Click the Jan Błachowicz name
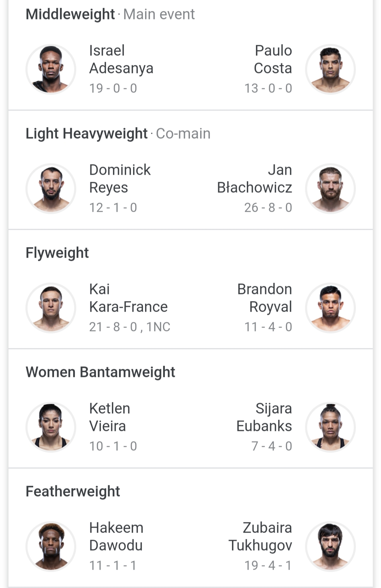381x588 pixels. point(255,179)
